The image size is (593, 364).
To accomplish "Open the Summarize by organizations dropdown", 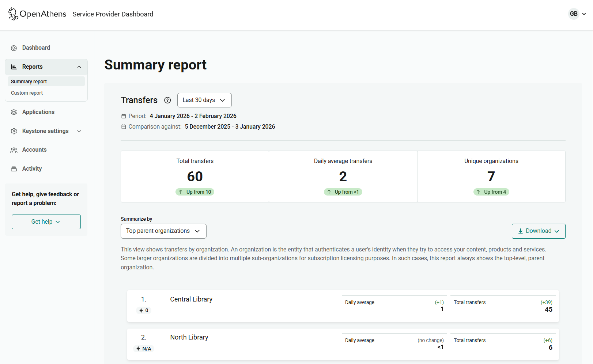I will pyautogui.click(x=163, y=231).
